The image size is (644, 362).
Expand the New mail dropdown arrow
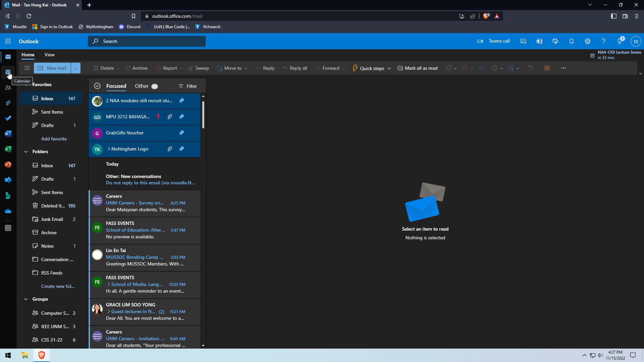point(76,68)
